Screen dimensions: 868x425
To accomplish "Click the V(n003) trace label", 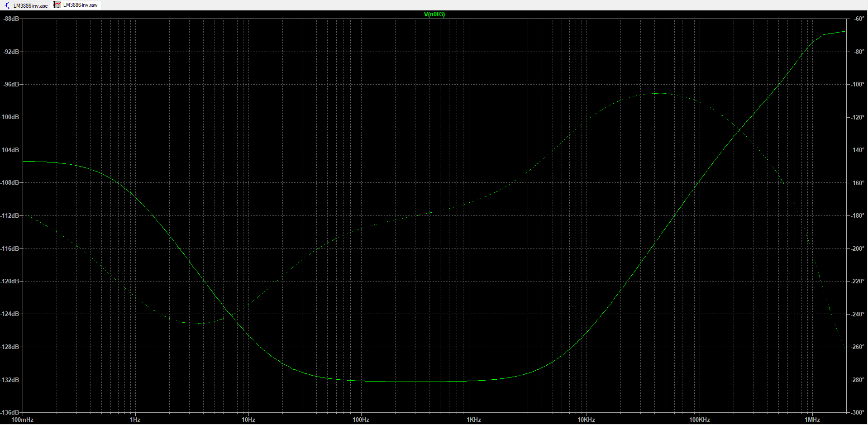I will point(434,14).
